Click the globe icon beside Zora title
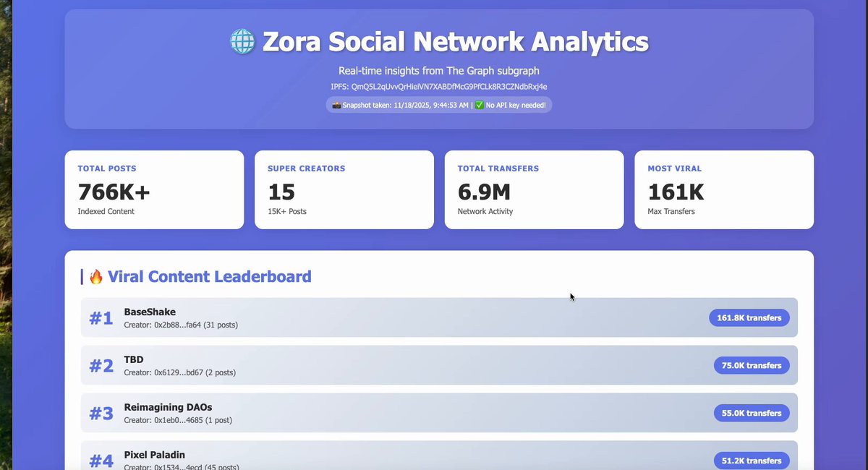This screenshot has height=470, width=868. (x=242, y=42)
